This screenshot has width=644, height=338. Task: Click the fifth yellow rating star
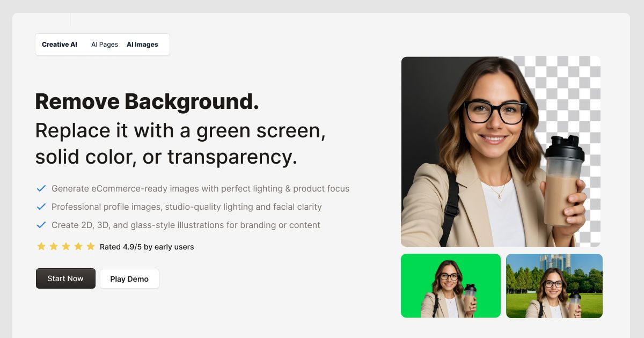91,247
